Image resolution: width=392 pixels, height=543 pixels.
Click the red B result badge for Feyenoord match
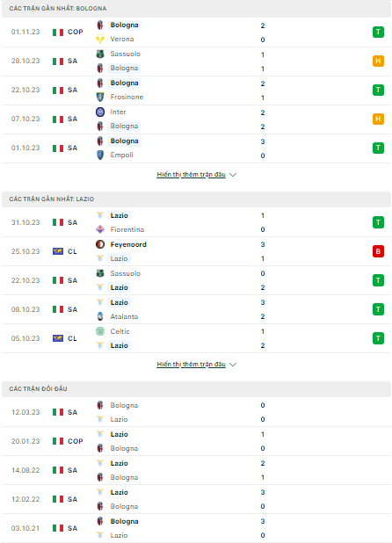(378, 251)
